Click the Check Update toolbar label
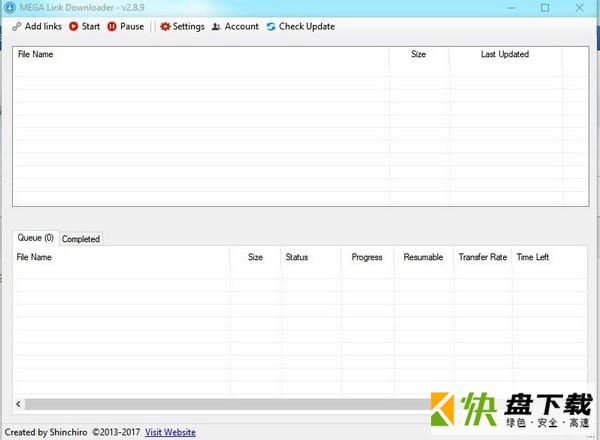 307,26
